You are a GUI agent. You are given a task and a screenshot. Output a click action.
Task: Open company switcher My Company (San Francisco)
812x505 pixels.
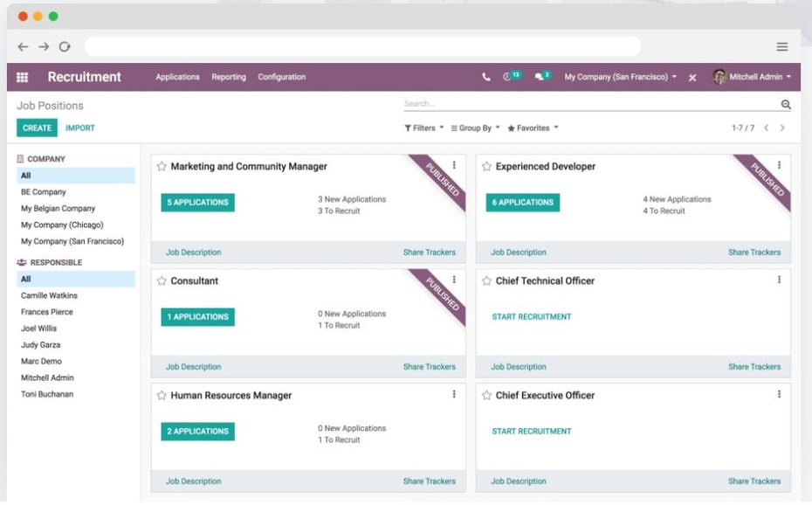(621, 77)
